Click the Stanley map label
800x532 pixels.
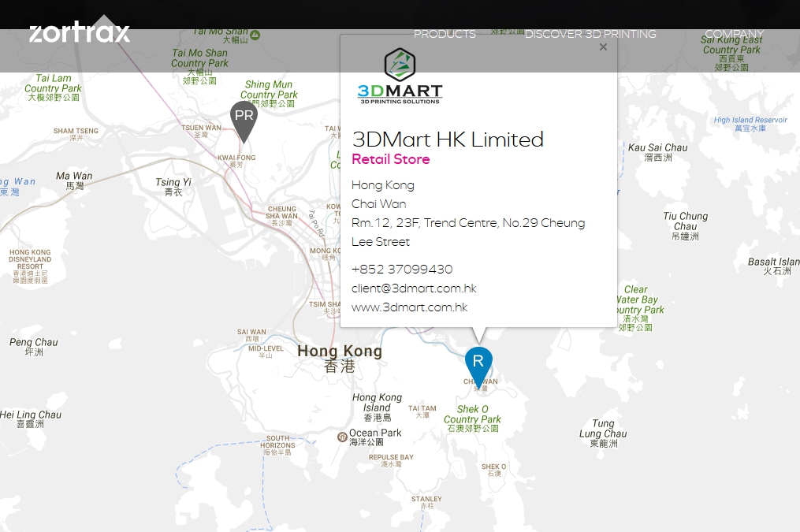click(426, 502)
